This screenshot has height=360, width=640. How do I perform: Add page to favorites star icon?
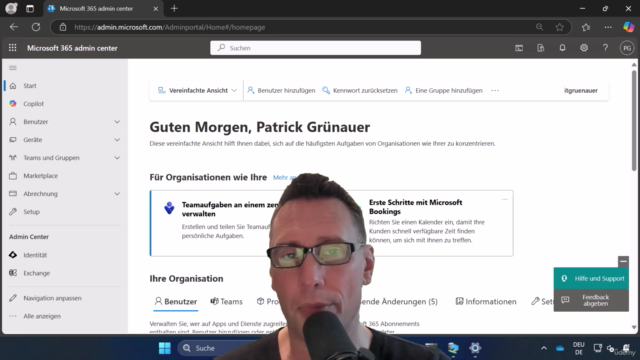(x=560, y=27)
